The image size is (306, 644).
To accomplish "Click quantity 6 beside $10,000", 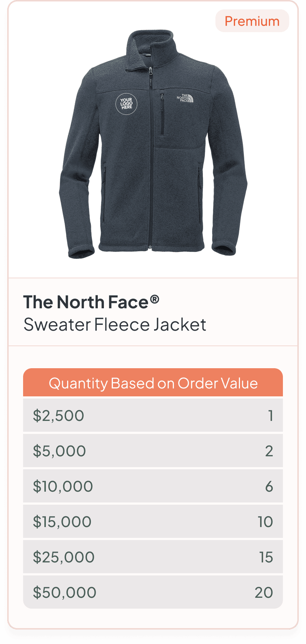I will 269,486.
